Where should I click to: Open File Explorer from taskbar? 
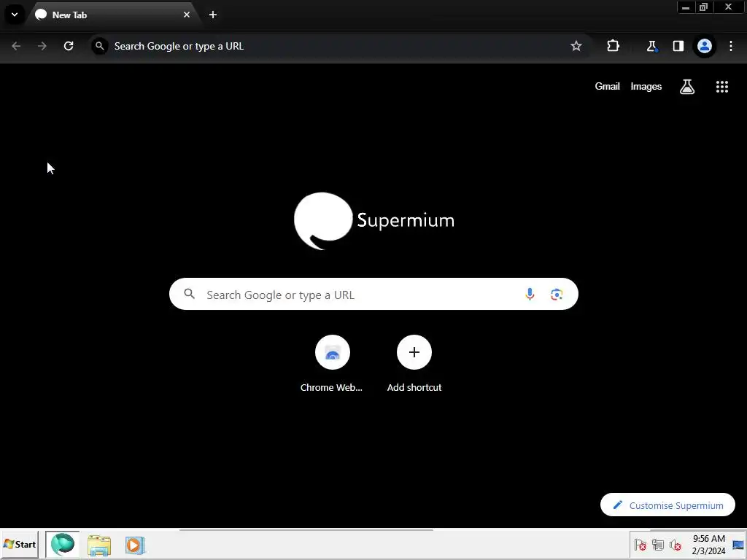(99, 545)
